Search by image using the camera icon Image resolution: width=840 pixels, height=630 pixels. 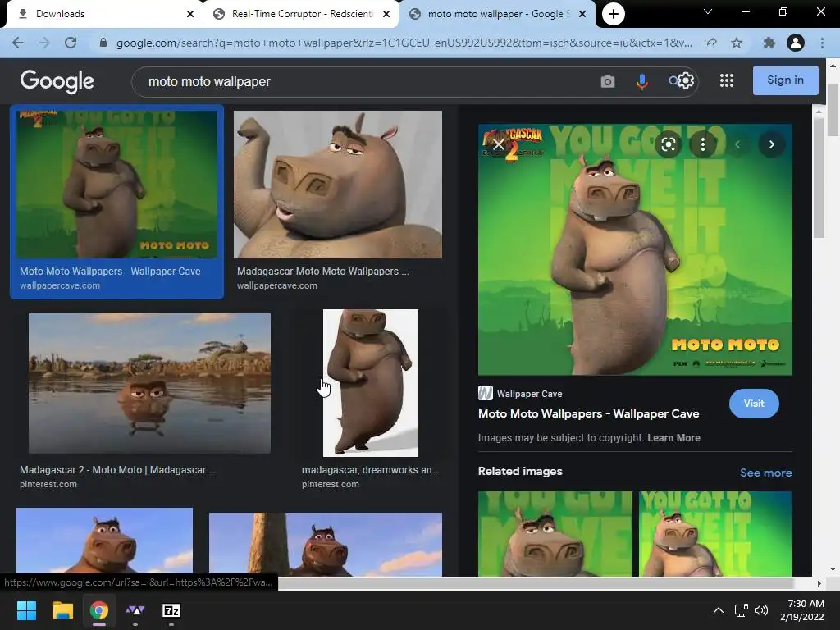point(608,81)
